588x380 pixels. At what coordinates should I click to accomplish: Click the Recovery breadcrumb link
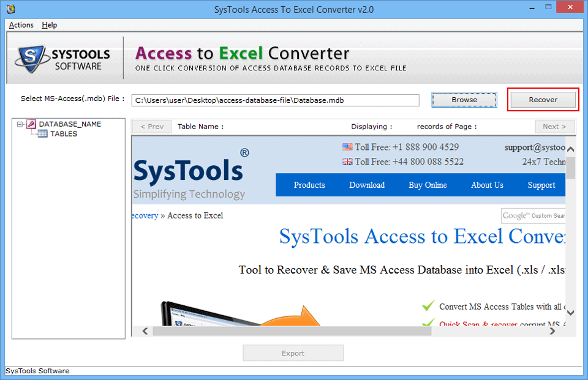[145, 216]
